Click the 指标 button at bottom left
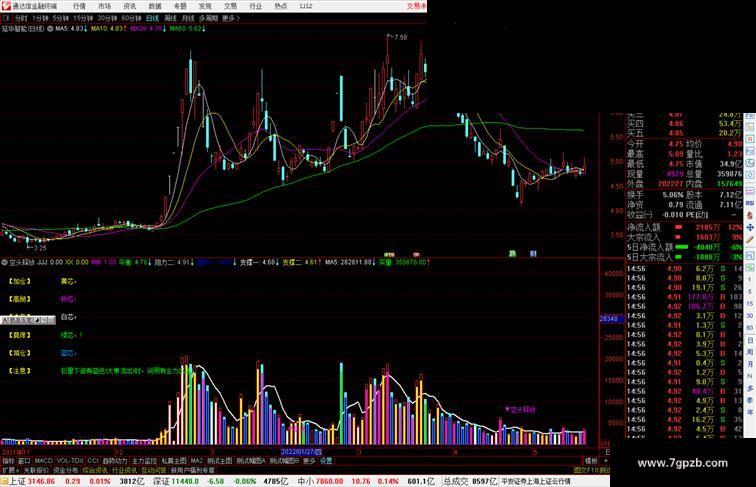This screenshot has height=487, width=756. point(8,461)
